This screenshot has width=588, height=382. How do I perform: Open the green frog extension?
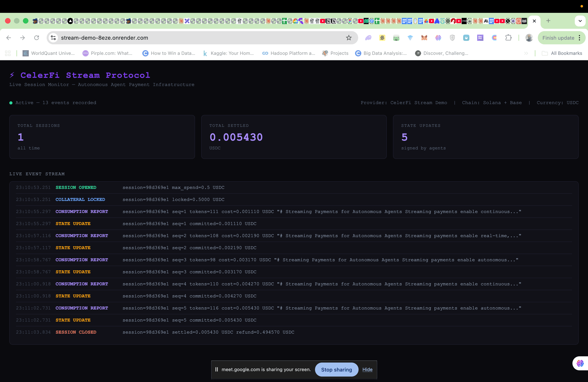tap(396, 38)
